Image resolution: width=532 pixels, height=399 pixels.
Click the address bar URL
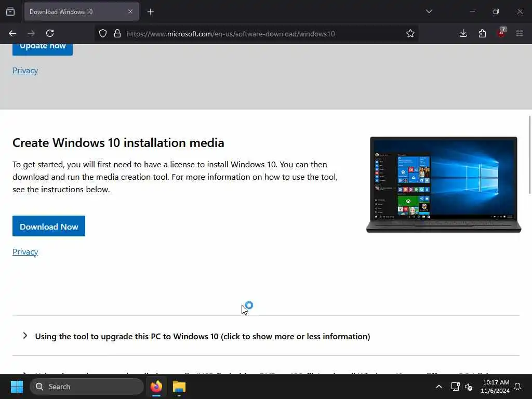[x=231, y=34]
